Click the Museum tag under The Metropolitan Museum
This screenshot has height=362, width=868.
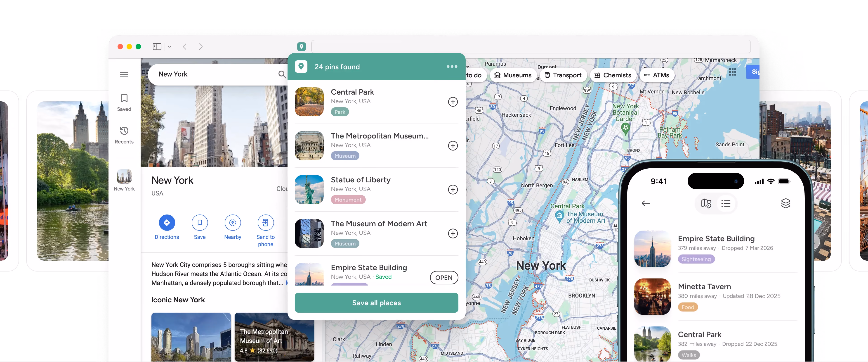[345, 156]
